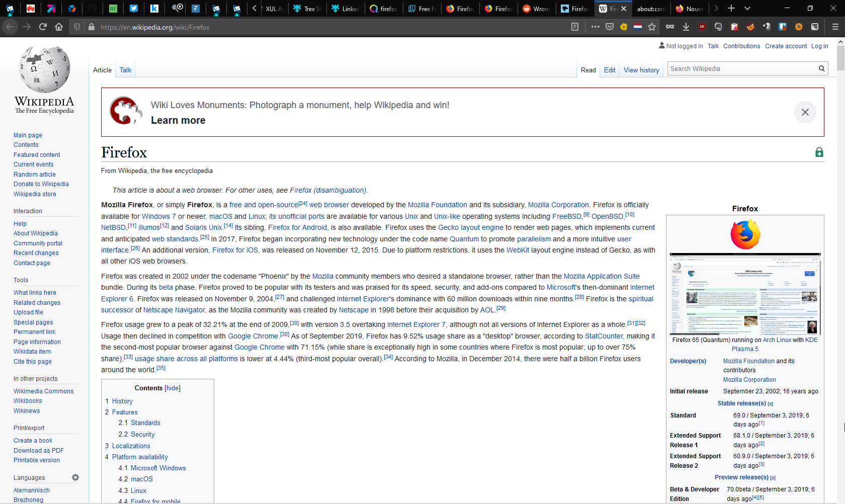
Task: Go back to the previous page
Action: click(x=10, y=27)
